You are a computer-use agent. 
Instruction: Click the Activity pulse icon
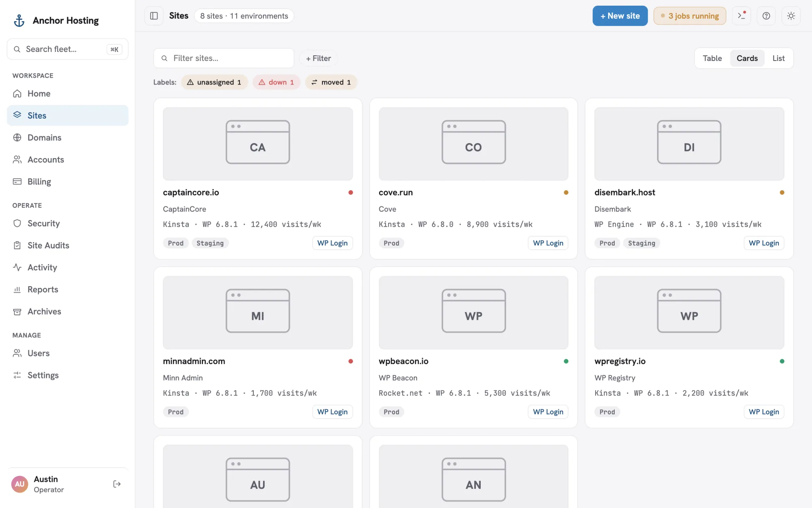[17, 267]
